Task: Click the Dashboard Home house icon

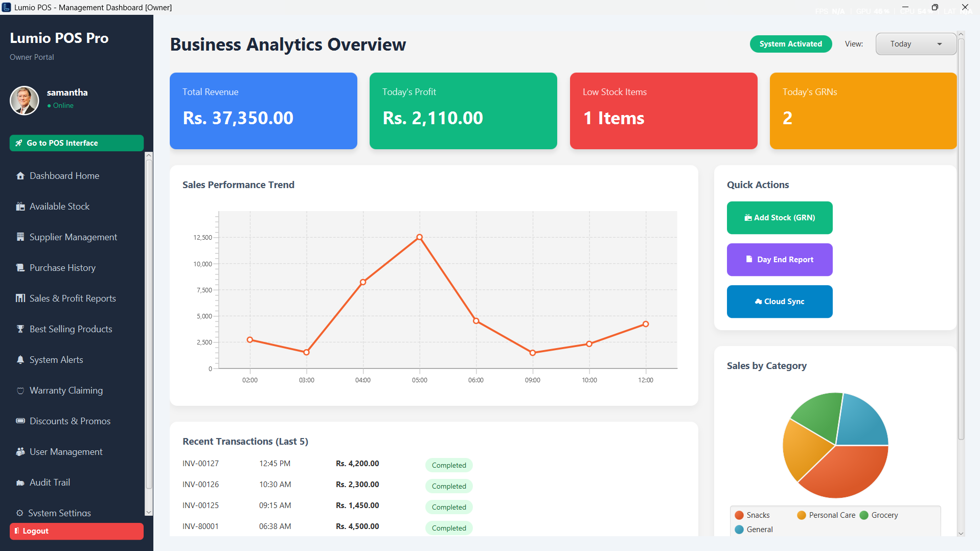Action: [x=20, y=176]
